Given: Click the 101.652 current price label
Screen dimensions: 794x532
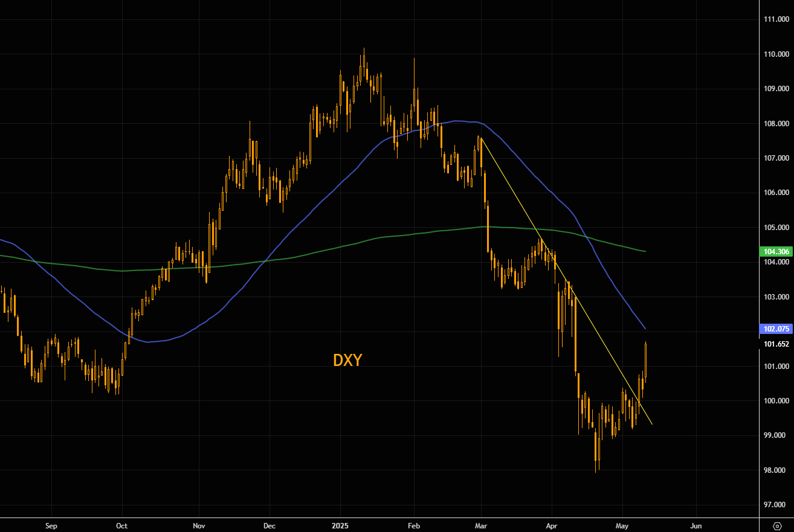Looking at the screenshot, I should pos(776,344).
